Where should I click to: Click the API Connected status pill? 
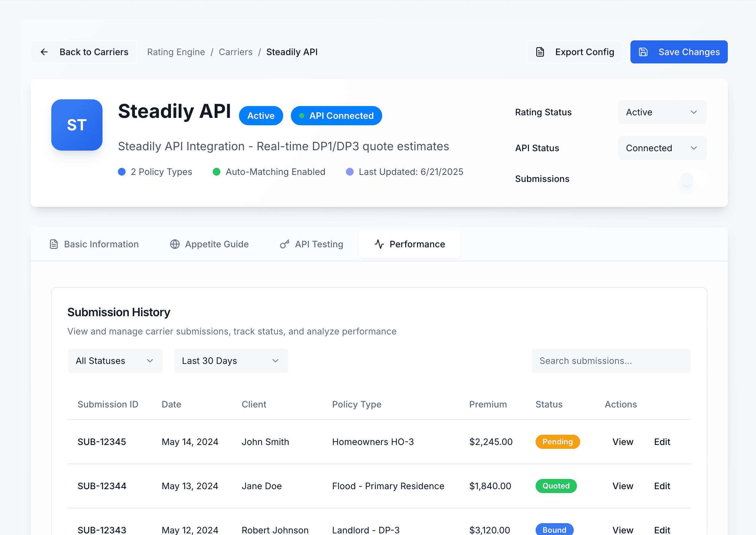(336, 116)
